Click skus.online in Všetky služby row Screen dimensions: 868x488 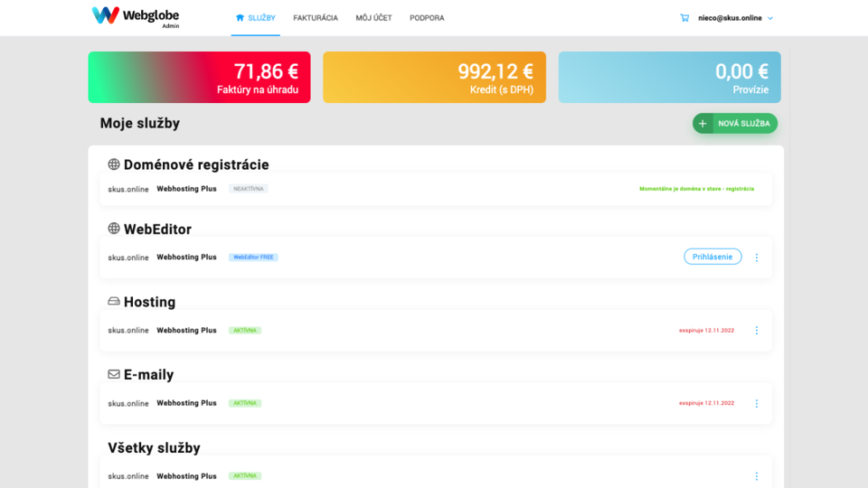[127, 476]
